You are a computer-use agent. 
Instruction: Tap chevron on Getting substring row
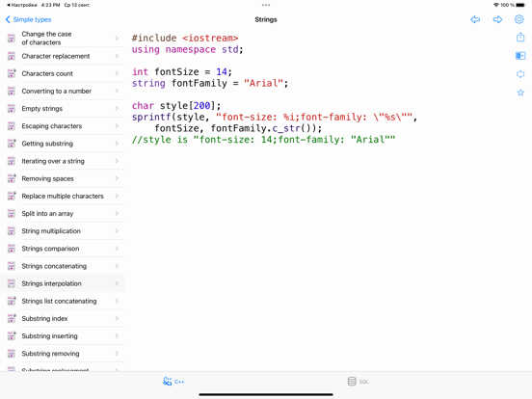tap(117, 144)
